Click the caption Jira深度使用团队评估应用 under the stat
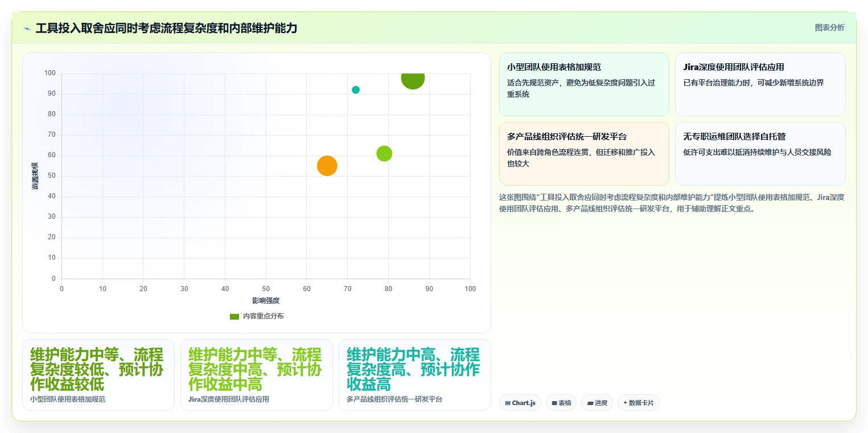 click(229, 399)
